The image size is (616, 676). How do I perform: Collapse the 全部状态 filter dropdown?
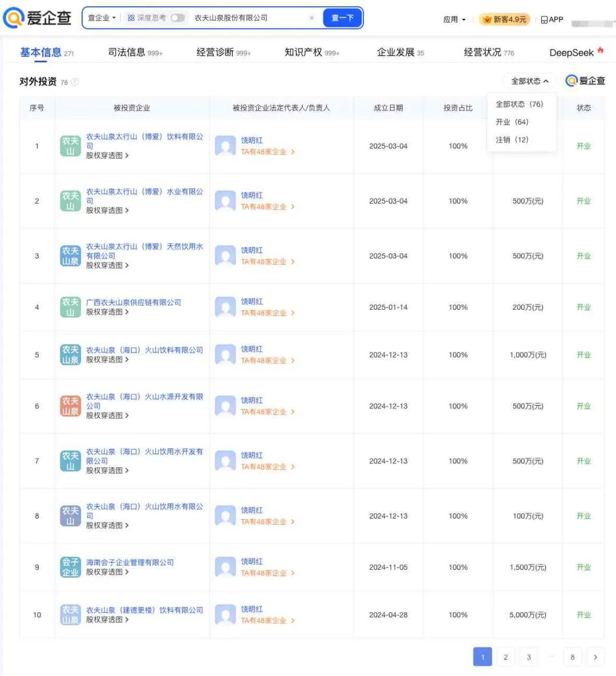[x=530, y=81]
